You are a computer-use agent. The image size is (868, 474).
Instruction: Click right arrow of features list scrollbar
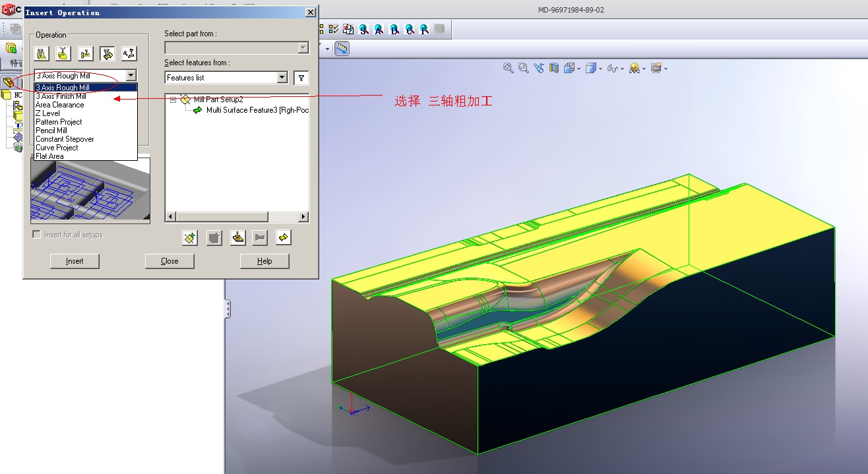303,217
